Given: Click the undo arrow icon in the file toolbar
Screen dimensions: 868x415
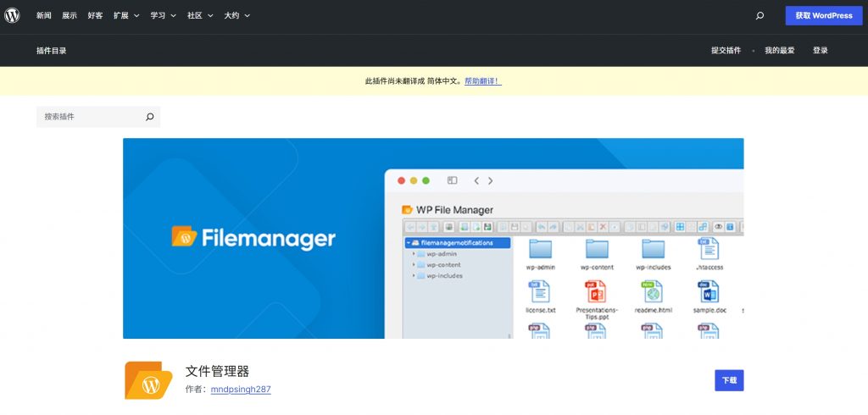Looking at the screenshot, I should tap(541, 226).
